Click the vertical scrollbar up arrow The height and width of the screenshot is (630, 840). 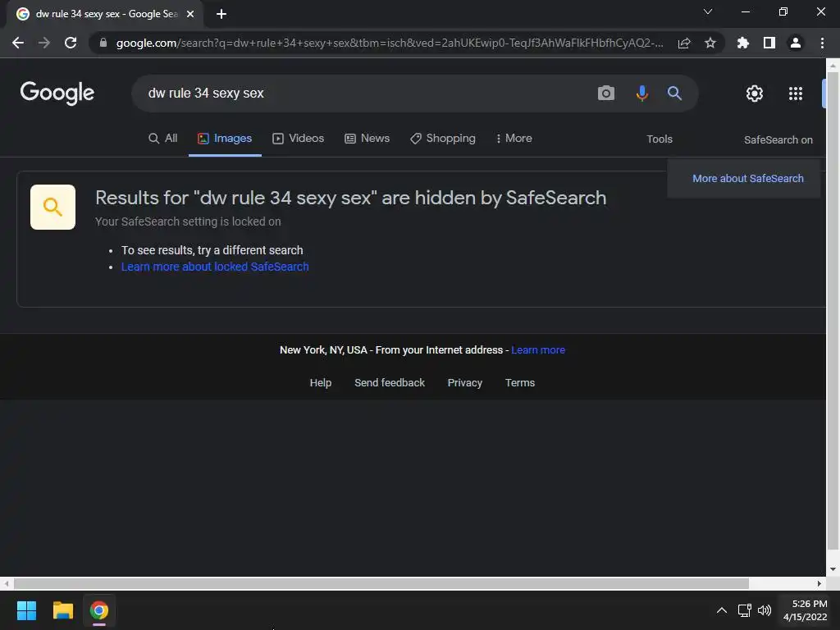pos(833,66)
